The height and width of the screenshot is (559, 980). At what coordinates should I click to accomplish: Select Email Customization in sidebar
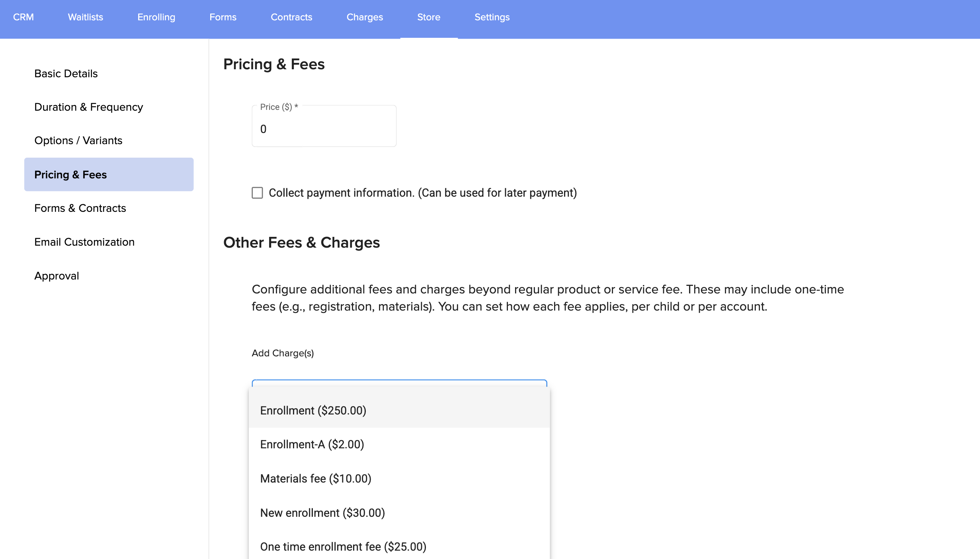(x=84, y=242)
